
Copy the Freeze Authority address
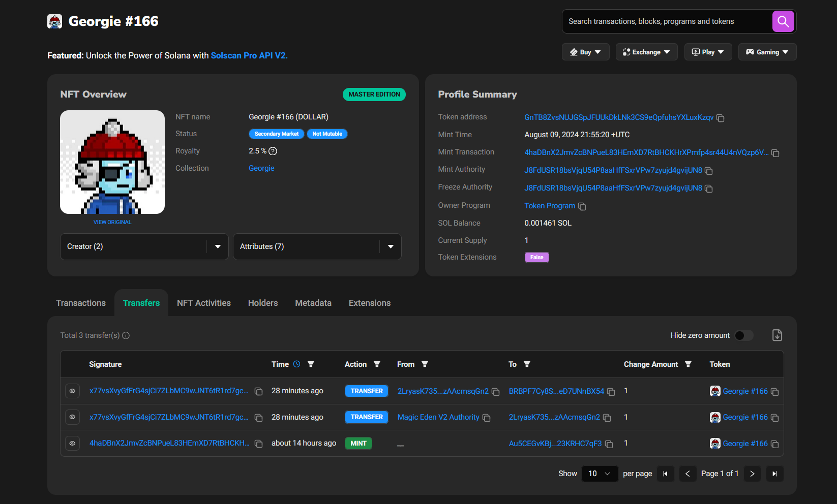coord(709,188)
